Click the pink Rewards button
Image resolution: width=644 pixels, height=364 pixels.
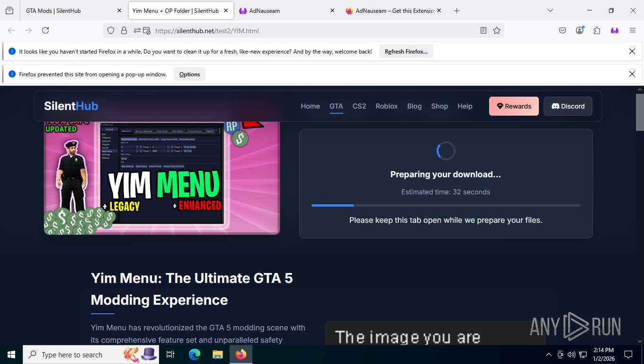[514, 106]
